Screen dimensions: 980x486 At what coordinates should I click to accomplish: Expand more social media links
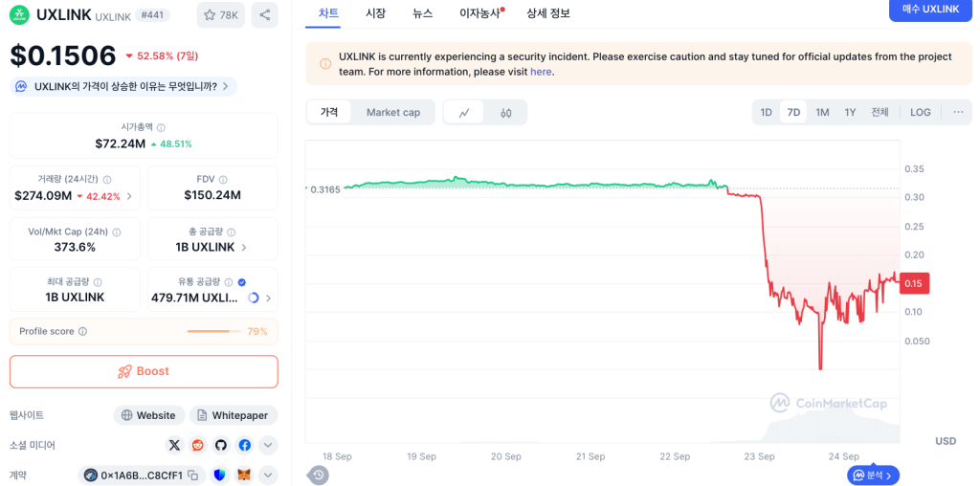click(x=268, y=446)
